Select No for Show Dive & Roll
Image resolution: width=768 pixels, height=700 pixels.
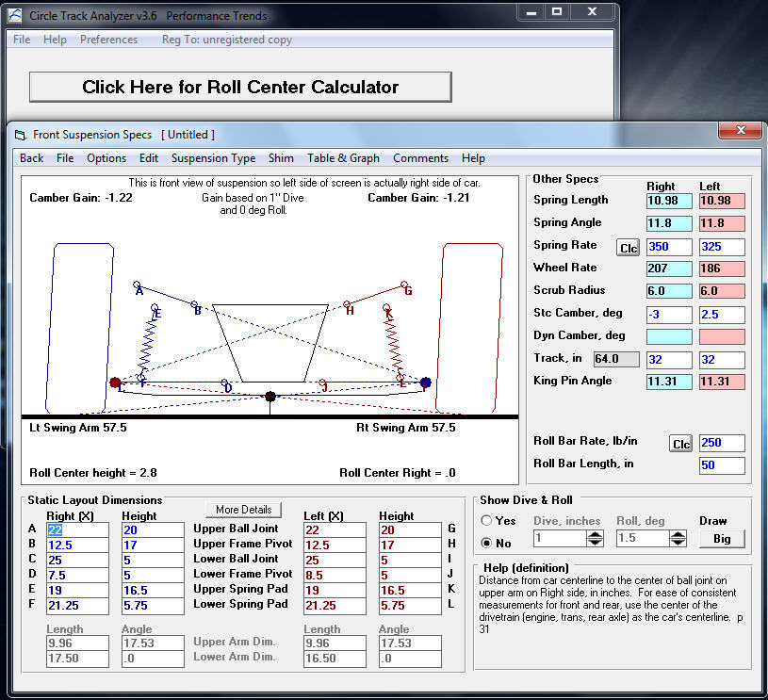(x=486, y=543)
